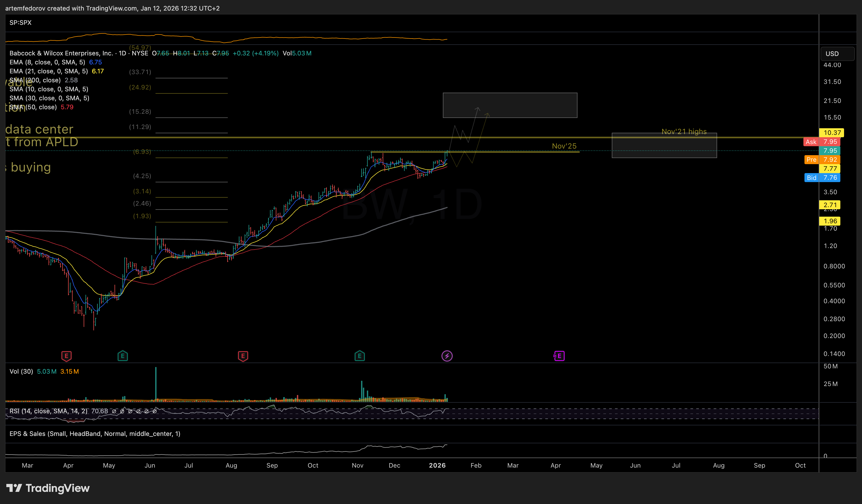Select the SMA 30 indicator legend
Image resolution: width=862 pixels, height=504 pixels.
point(49,98)
